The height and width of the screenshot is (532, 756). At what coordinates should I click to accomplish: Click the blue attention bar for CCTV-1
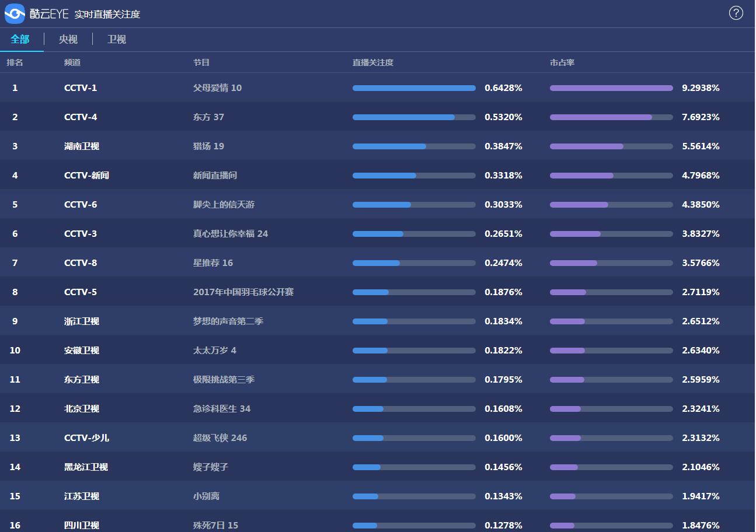pyautogui.click(x=414, y=88)
